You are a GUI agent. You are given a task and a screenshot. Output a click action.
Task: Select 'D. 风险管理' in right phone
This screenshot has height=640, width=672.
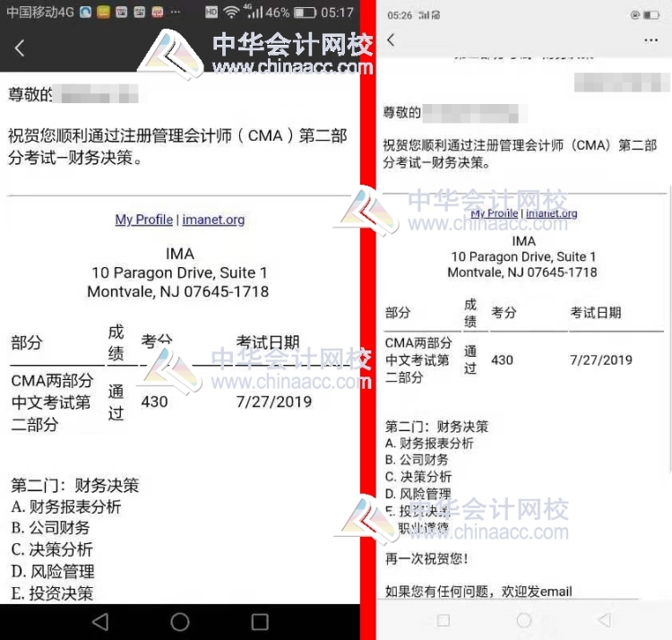click(x=418, y=494)
